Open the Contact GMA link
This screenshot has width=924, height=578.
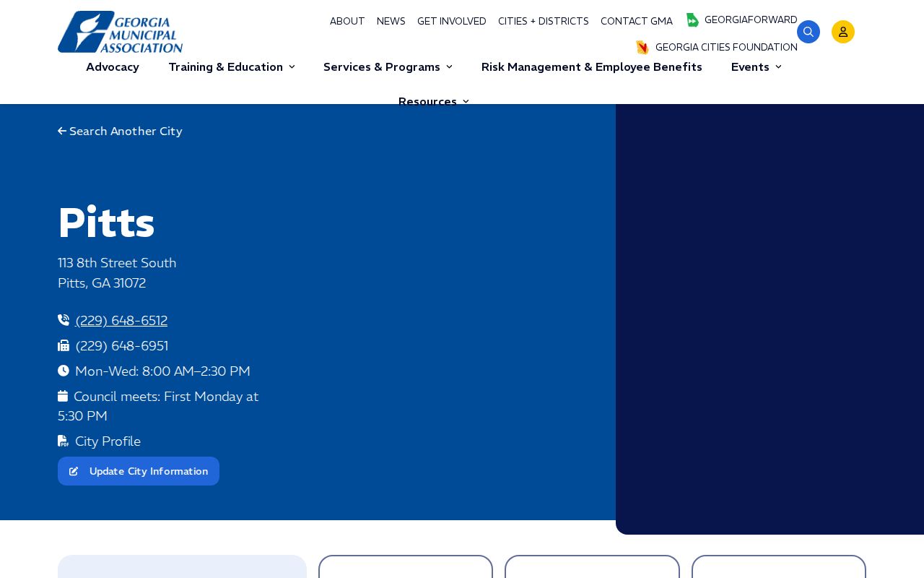tap(637, 22)
